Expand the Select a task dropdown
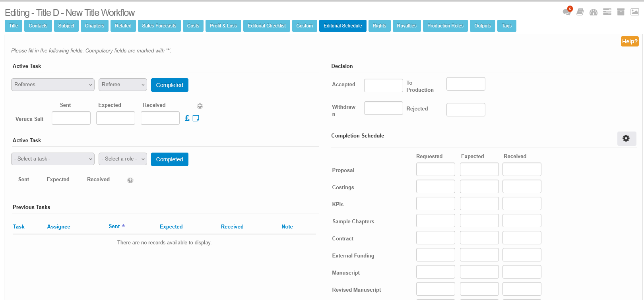Screen dimensions: 644x300 [53, 159]
